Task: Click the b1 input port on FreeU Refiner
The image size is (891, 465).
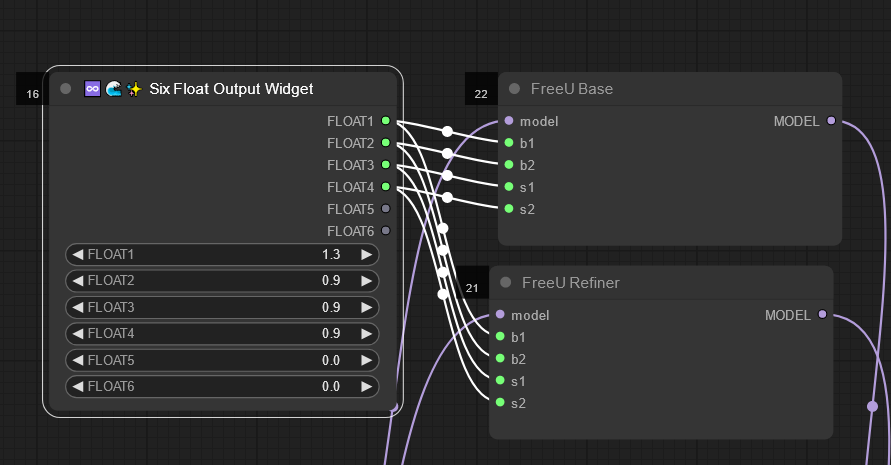Action: (500, 337)
